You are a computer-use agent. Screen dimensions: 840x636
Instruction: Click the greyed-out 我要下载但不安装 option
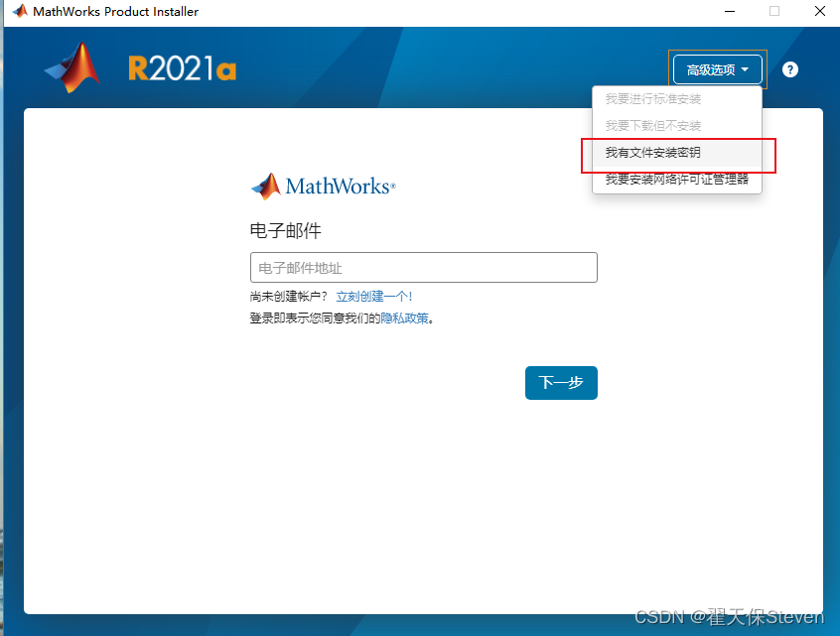tap(652, 126)
